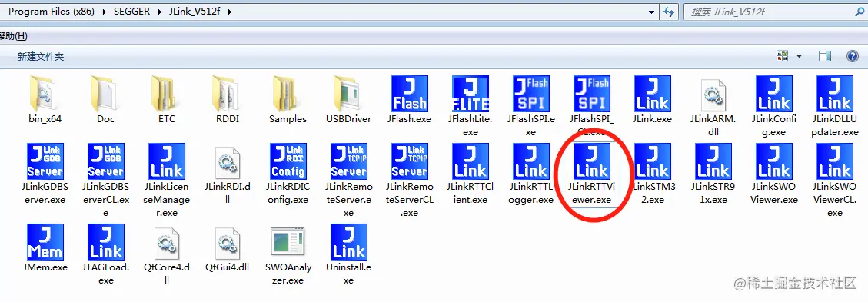Select the JLinkSTR91x.exe icon

pyautogui.click(x=713, y=161)
